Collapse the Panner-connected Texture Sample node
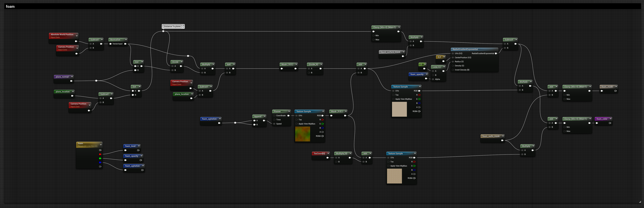Image resolution: width=644 pixels, height=208 pixels. coord(323,111)
